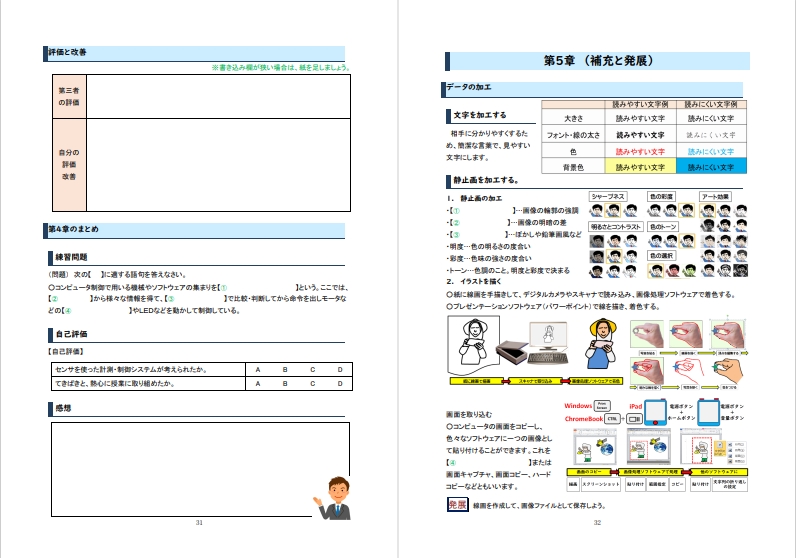
Task: Click the 読みやすい文字例 column header
Action: coord(640,105)
